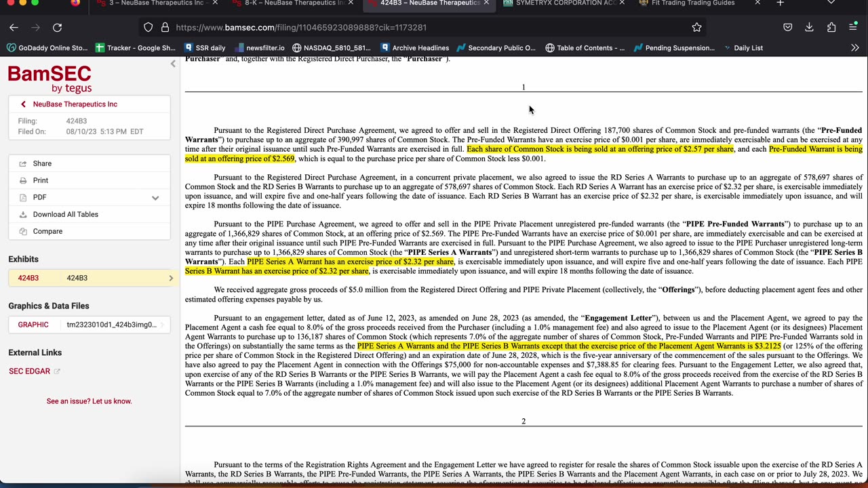Click the macOS red window close dot
The height and width of the screenshot is (488, 868).
point(9,3)
